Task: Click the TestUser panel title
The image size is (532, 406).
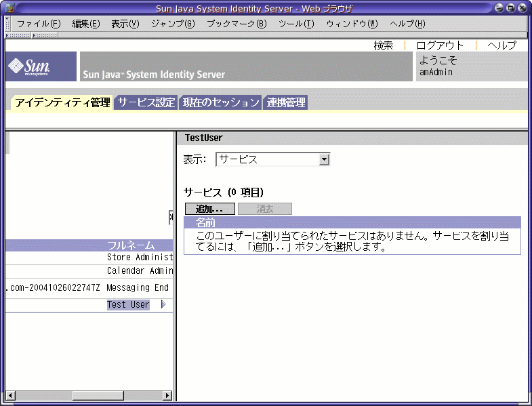Action: pyautogui.click(x=204, y=138)
